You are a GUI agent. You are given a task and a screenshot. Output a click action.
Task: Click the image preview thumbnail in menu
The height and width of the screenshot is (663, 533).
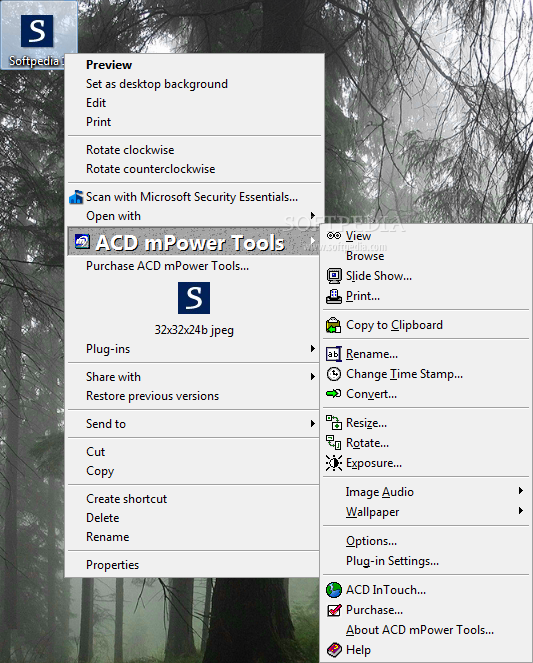point(194,298)
